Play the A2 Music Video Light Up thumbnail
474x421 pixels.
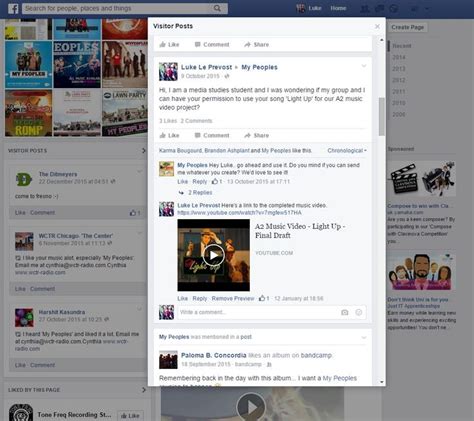(214, 255)
